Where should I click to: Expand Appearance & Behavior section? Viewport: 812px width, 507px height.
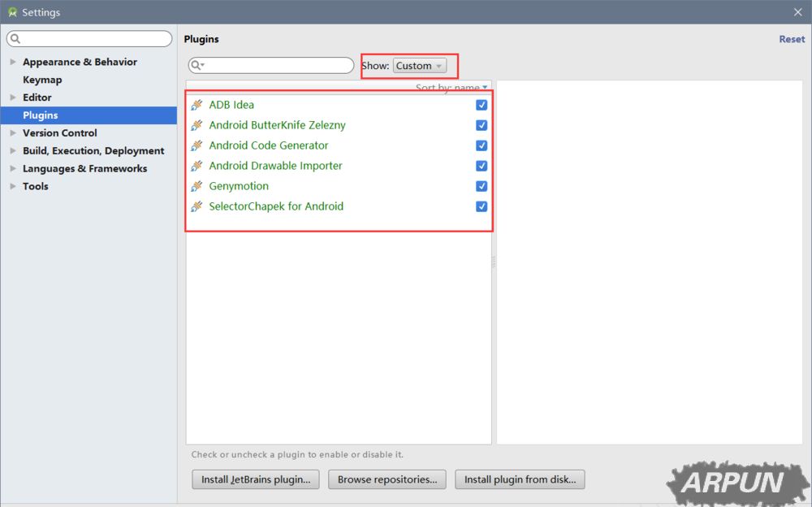coord(13,62)
